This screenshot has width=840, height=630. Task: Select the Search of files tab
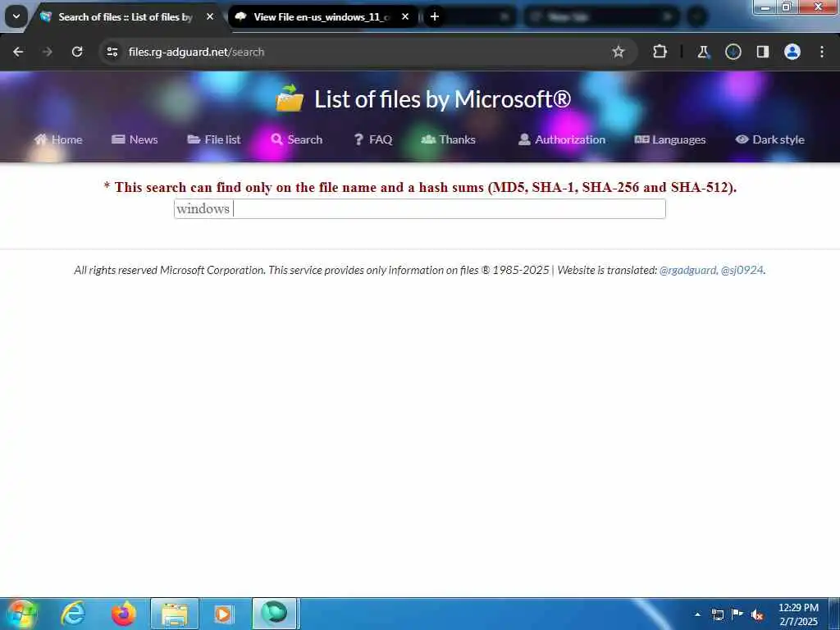point(127,16)
